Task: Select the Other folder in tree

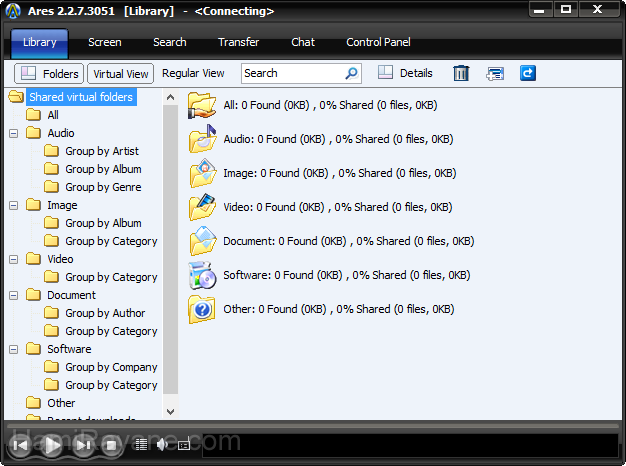Action: click(x=61, y=403)
